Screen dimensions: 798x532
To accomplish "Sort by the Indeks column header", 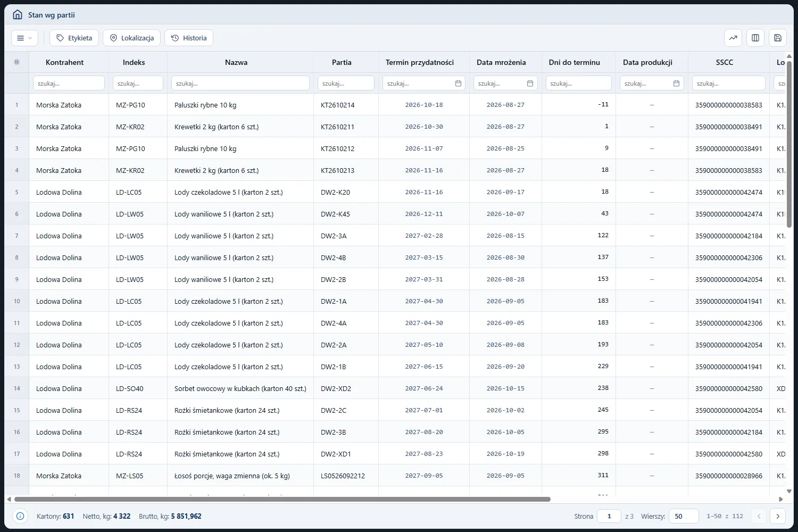I will [x=134, y=62].
